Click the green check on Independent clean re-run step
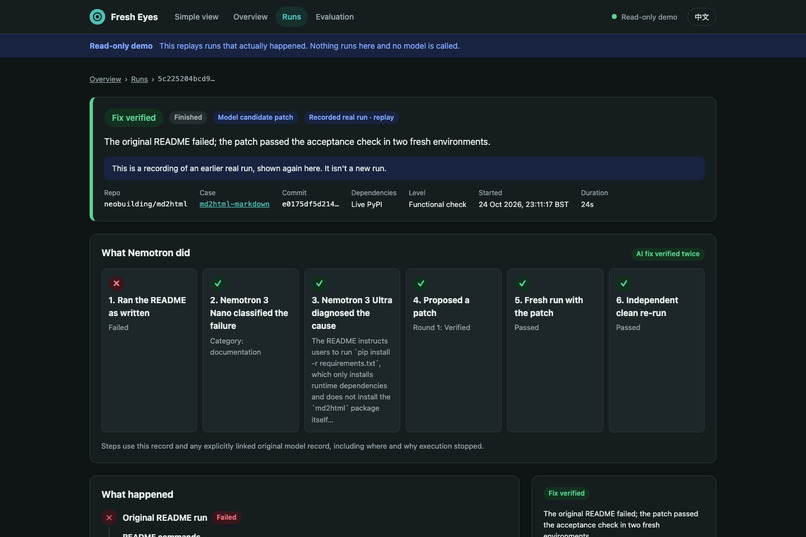The image size is (806, 537). pyautogui.click(x=624, y=283)
